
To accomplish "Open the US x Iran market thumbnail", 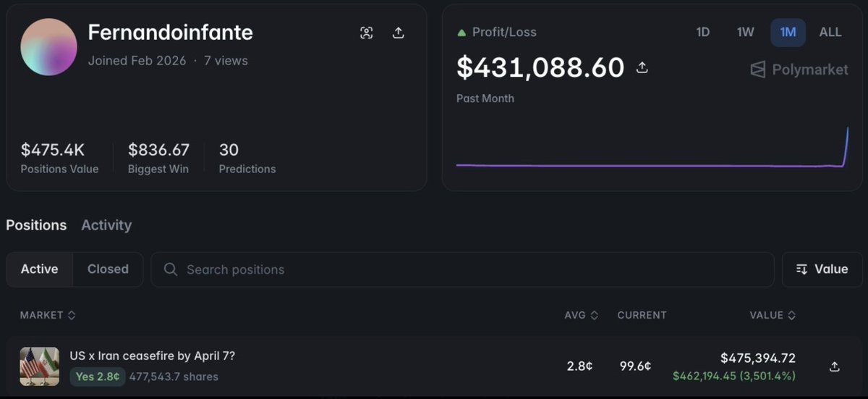I will tap(39, 366).
